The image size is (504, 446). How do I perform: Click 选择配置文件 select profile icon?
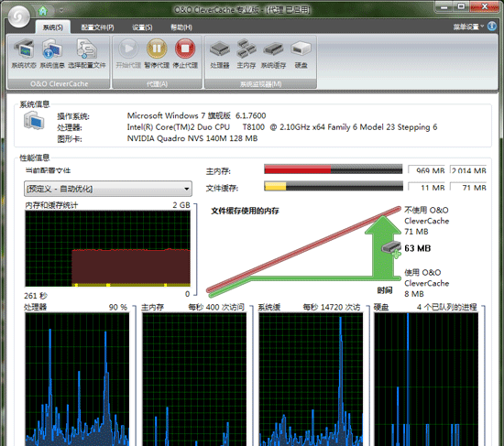(x=86, y=53)
